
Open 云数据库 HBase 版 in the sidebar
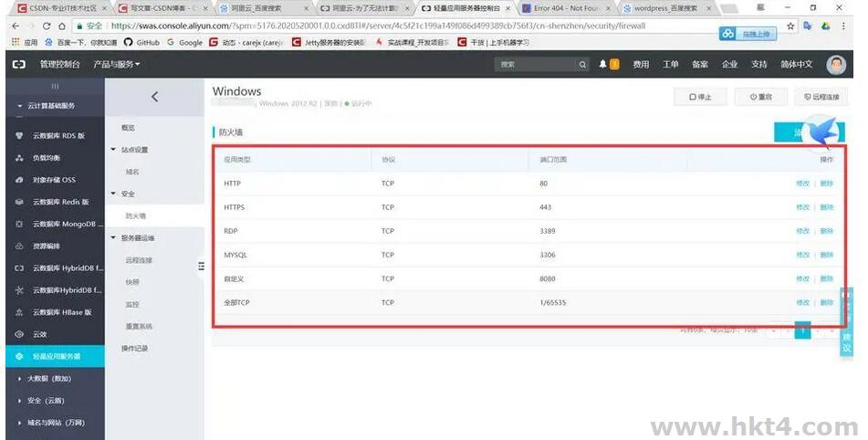pos(62,312)
